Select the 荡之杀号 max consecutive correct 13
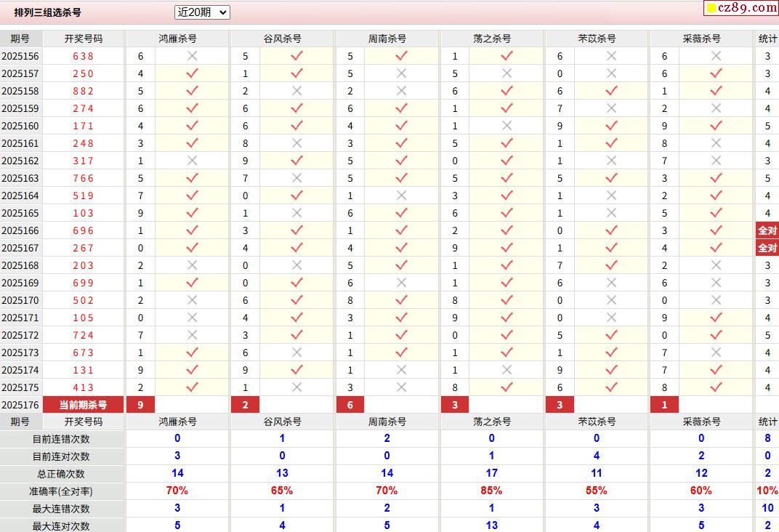The width and height of the screenshot is (779, 532). click(x=492, y=525)
